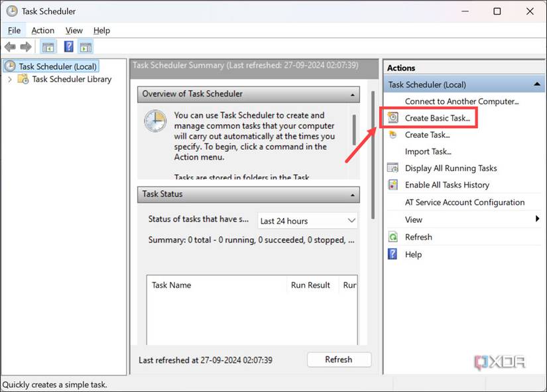Click Import Task... action
The image size is (547, 392).
(428, 151)
